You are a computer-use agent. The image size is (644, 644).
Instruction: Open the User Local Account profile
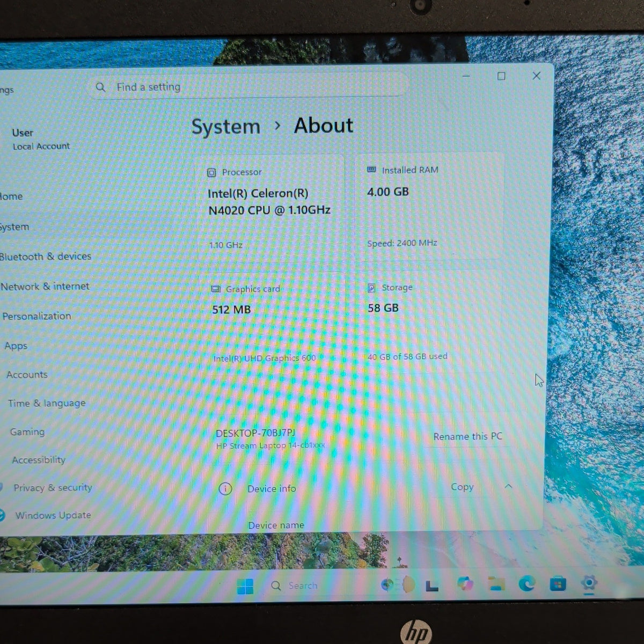coord(41,139)
